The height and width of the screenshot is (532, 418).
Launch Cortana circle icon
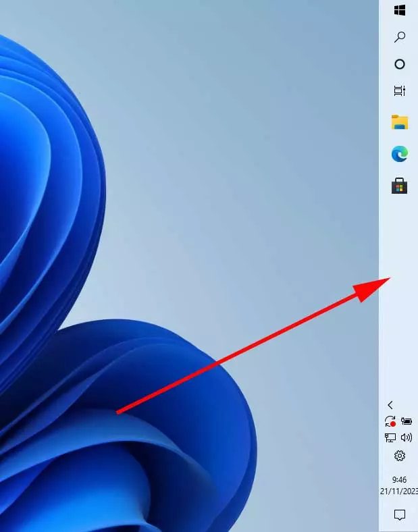[x=400, y=64]
